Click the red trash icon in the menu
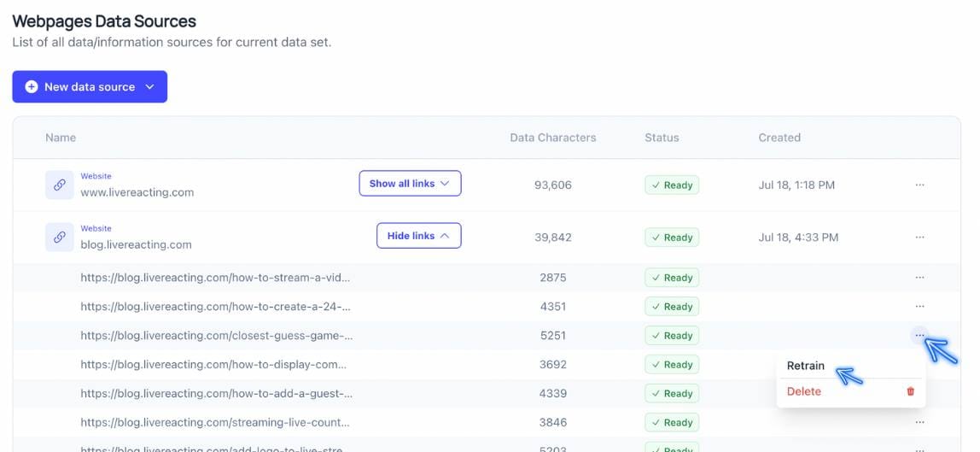 click(x=910, y=391)
